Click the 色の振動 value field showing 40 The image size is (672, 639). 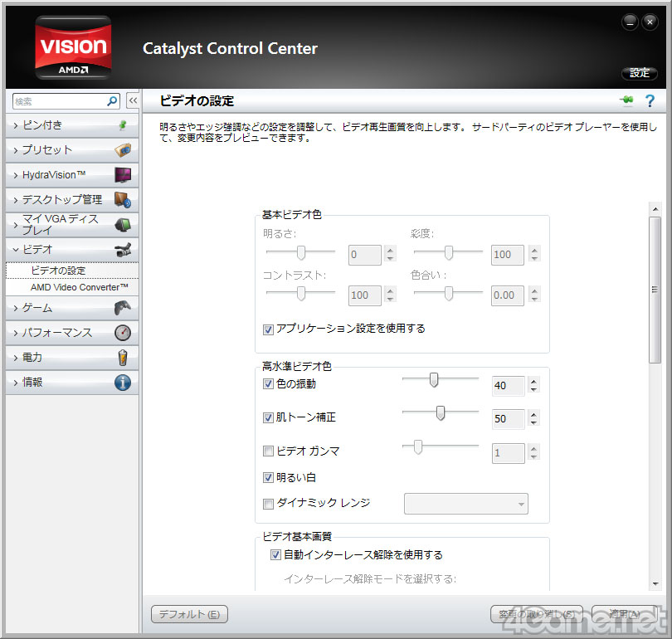[x=509, y=386]
